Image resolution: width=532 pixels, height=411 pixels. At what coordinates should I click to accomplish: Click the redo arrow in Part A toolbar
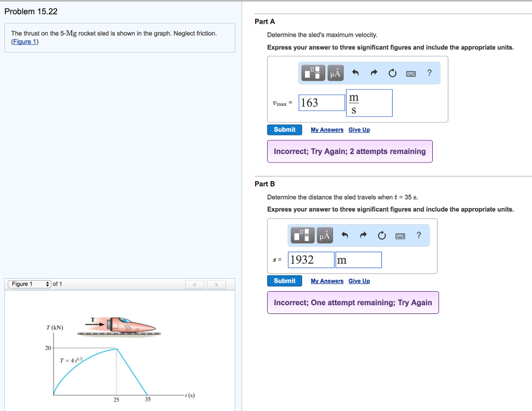tap(374, 73)
